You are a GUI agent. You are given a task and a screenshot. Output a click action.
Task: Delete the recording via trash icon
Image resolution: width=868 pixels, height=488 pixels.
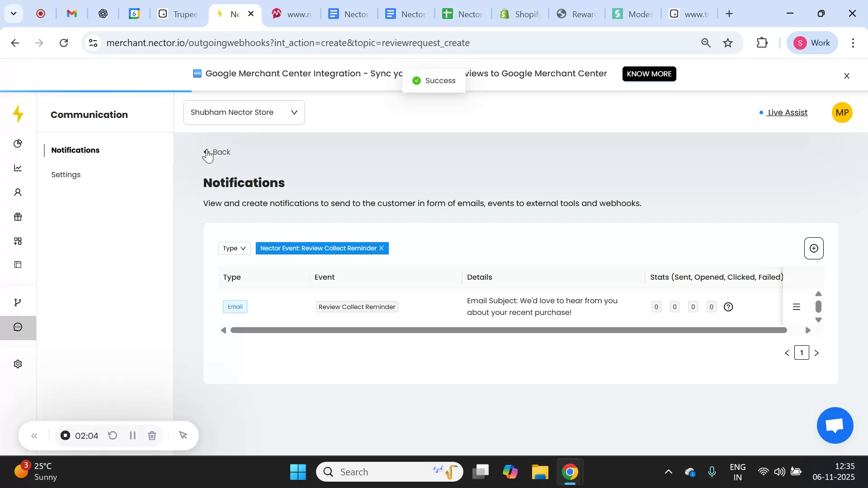point(152,436)
